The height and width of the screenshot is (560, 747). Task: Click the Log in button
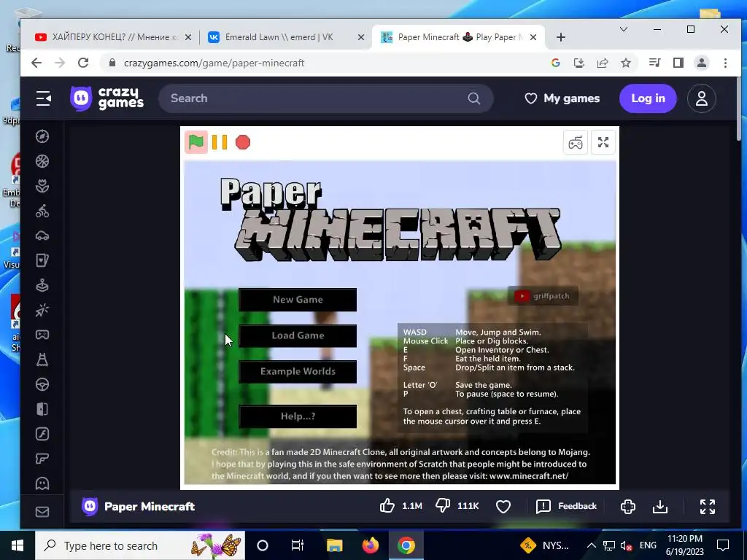[648, 98]
